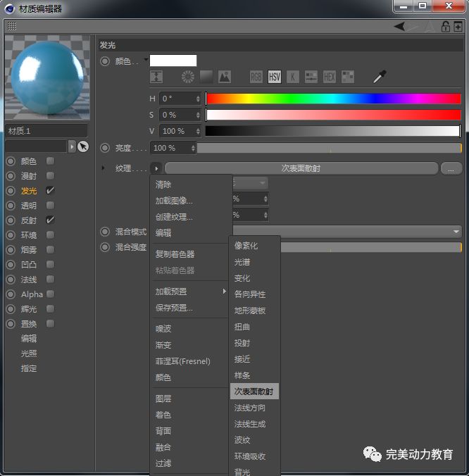Click the lock icon in top bar

(445, 27)
